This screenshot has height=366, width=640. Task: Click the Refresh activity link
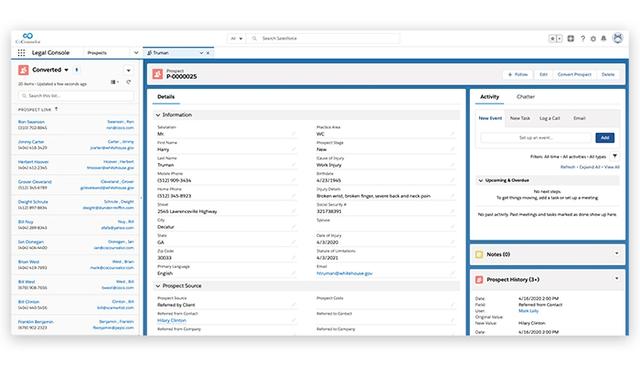(567, 167)
